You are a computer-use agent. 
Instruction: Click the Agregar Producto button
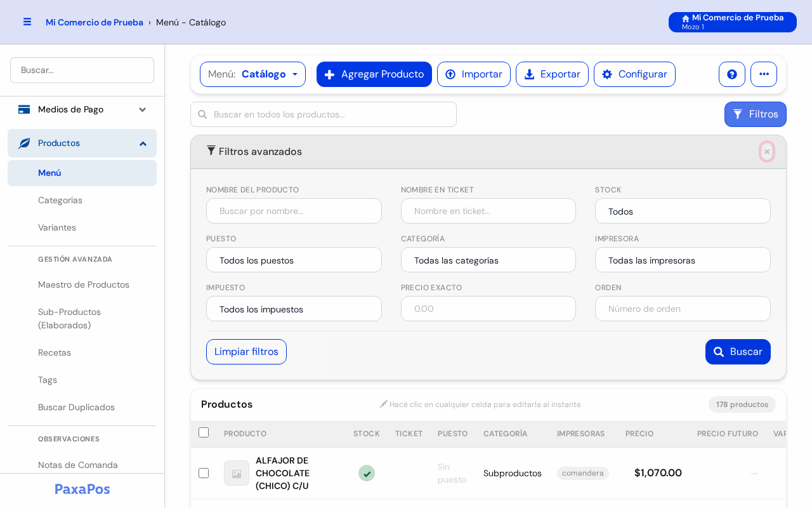point(374,74)
